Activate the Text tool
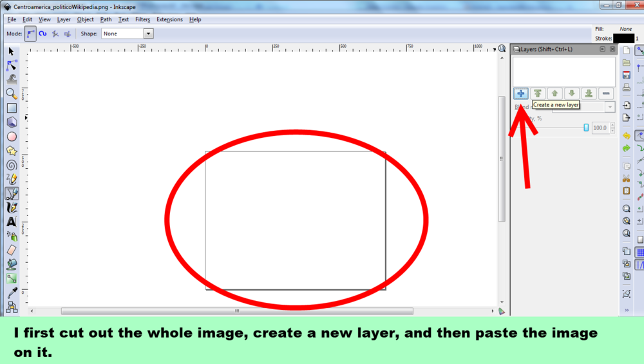Viewport: 644px width, 364px height. click(x=12, y=222)
